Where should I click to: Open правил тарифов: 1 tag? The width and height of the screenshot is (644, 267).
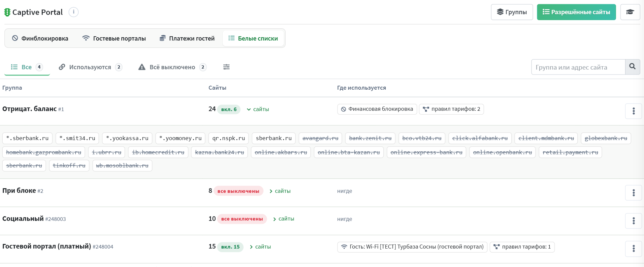tap(522, 247)
